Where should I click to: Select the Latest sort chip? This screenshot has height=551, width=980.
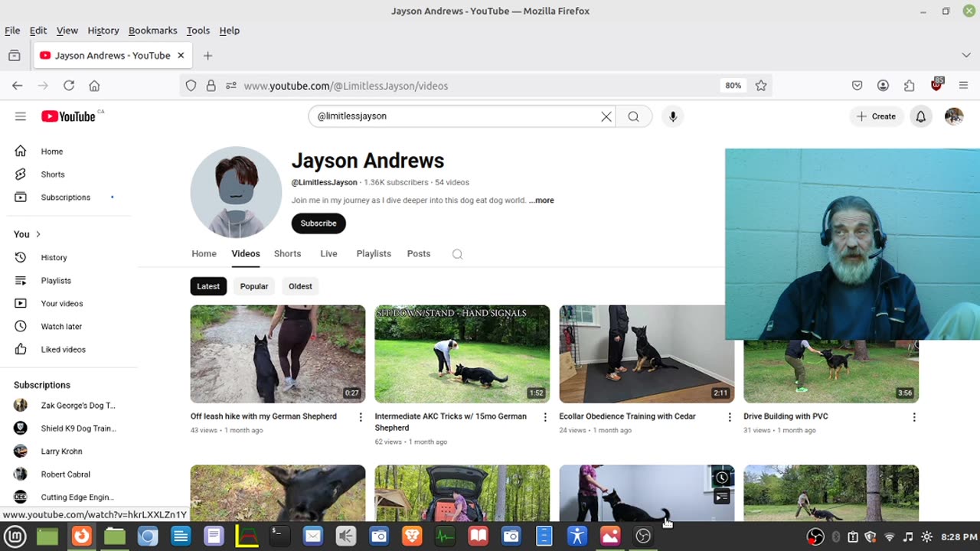coord(208,286)
